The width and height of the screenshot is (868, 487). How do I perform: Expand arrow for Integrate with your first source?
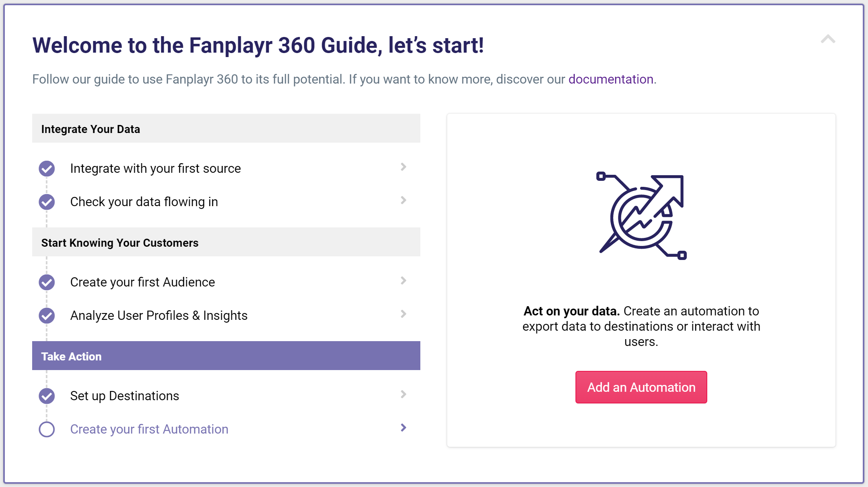click(403, 167)
